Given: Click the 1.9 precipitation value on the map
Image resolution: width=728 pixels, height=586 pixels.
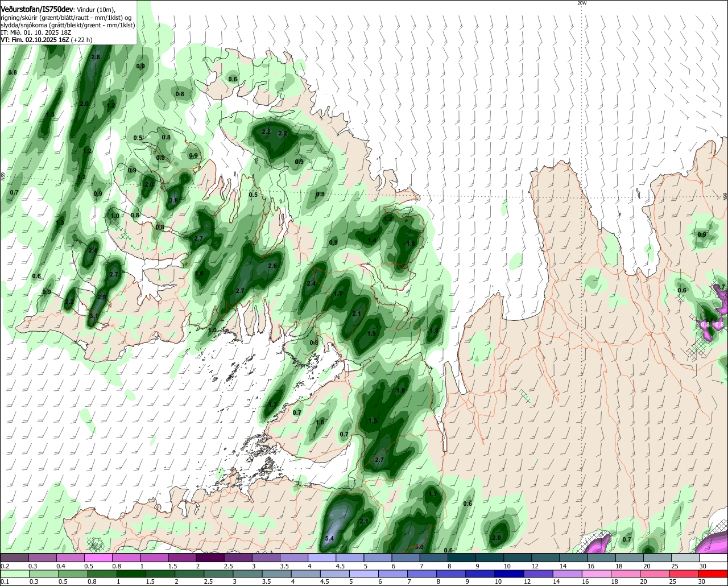Looking at the screenshot, I should [x=372, y=333].
